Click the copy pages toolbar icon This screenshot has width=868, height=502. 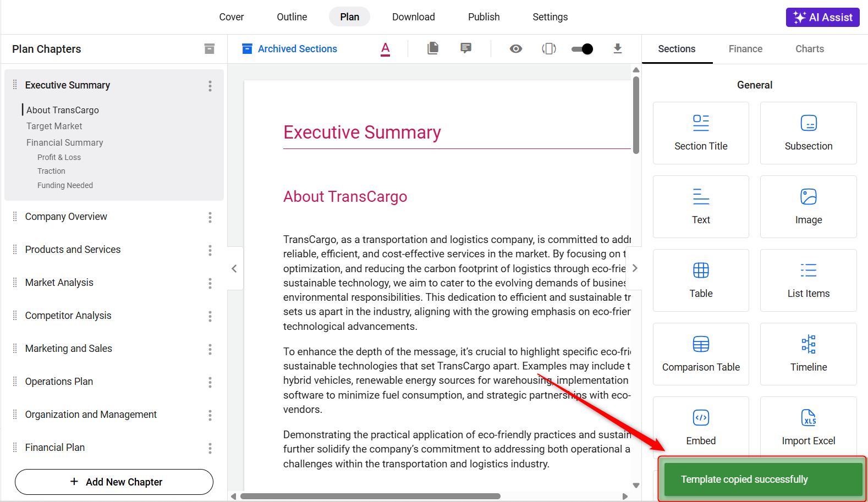point(433,48)
